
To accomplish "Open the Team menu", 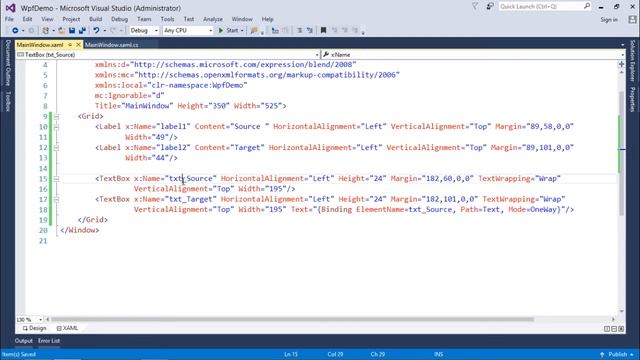I will coord(144,19).
